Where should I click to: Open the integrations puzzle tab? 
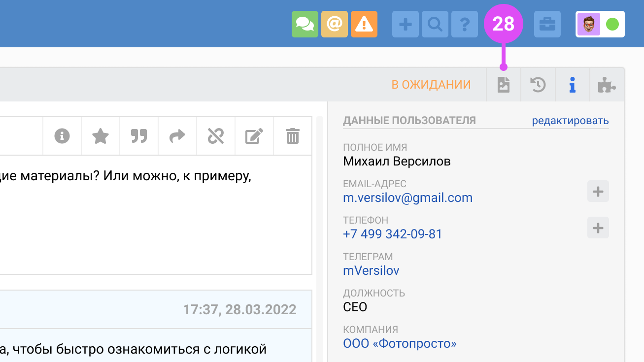pyautogui.click(x=607, y=84)
